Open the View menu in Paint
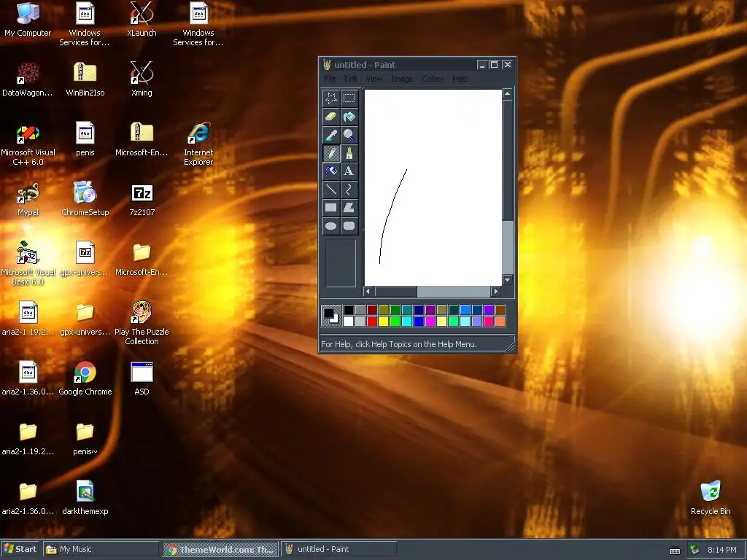The image size is (747, 560). [374, 79]
